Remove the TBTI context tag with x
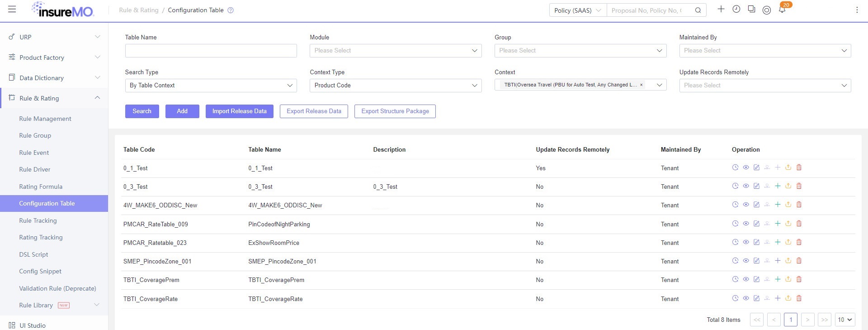Viewport: 868px width, 330px height. click(641, 85)
